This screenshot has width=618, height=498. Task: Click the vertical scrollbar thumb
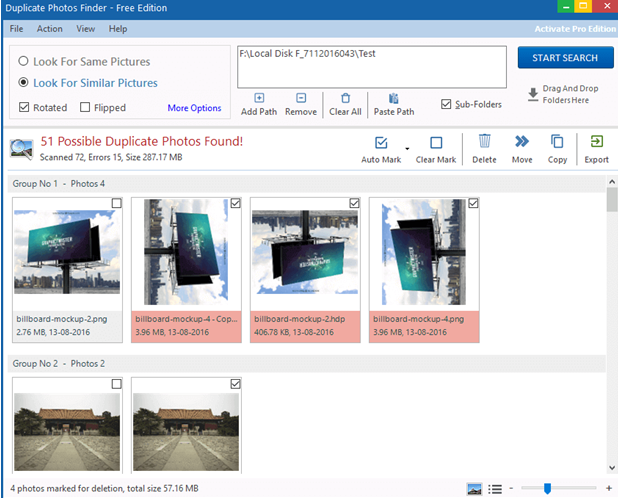tap(612, 200)
